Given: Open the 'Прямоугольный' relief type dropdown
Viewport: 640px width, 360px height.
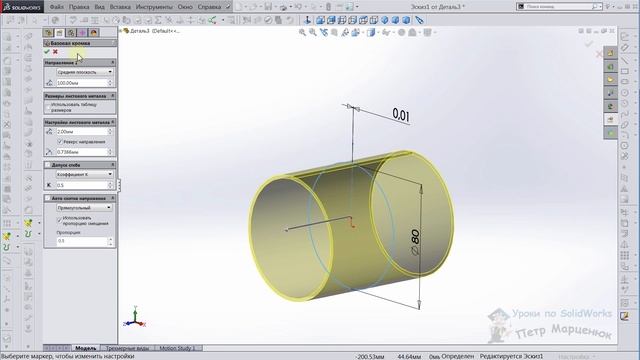Looking at the screenshot, I should [x=84, y=208].
